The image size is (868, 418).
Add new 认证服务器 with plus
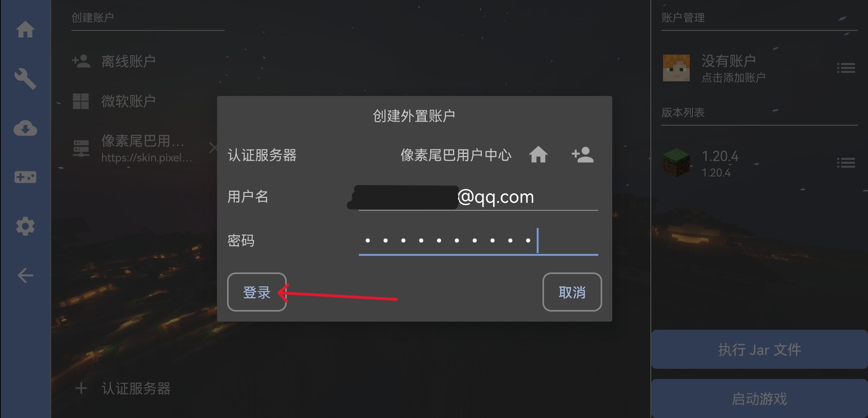pyautogui.click(x=122, y=388)
